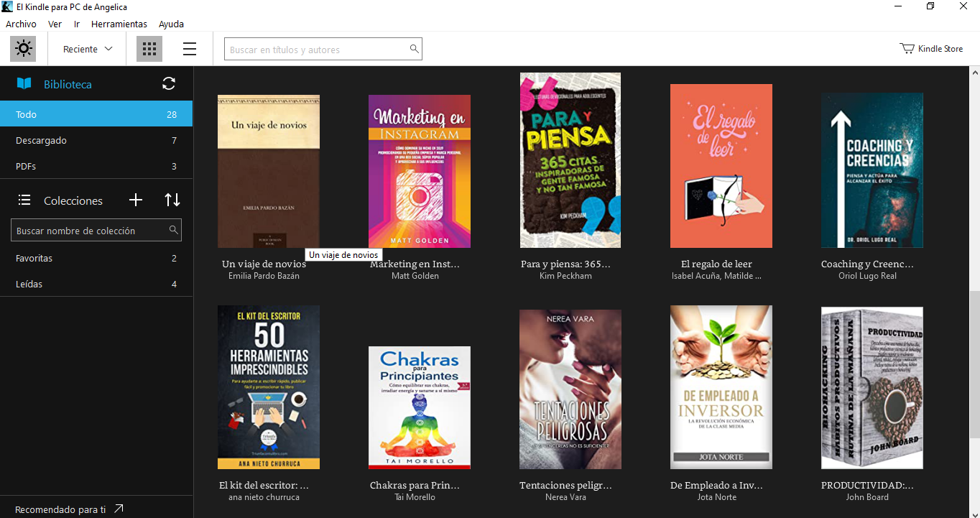Open the Archivo menu
The width and height of the screenshot is (980, 518).
point(21,24)
